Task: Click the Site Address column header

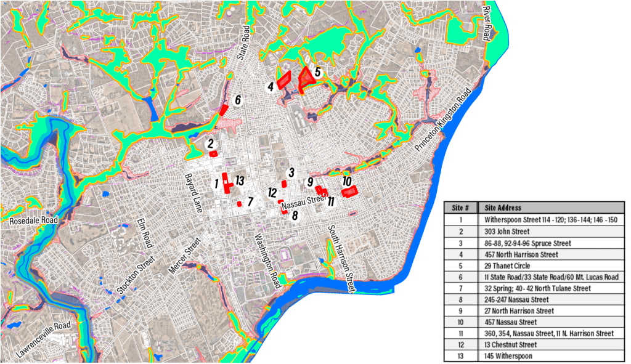Action: point(503,208)
